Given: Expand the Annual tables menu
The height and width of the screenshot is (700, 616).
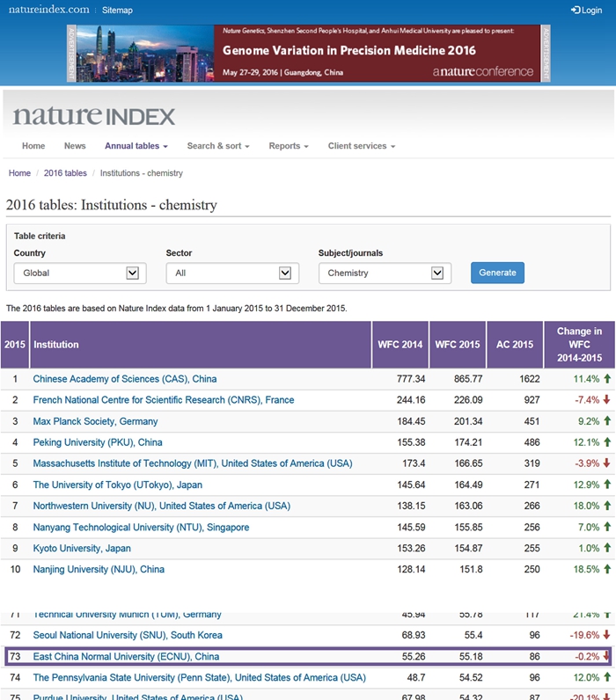Looking at the screenshot, I should (136, 146).
